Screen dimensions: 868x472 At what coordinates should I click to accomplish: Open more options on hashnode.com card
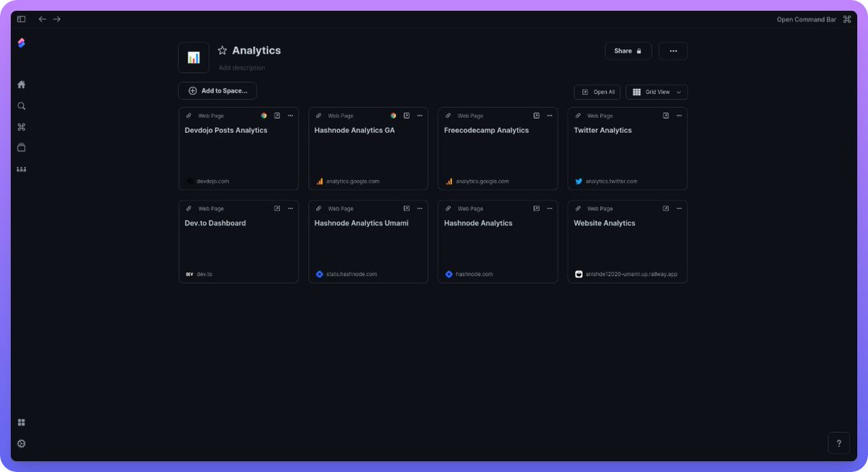click(x=550, y=208)
